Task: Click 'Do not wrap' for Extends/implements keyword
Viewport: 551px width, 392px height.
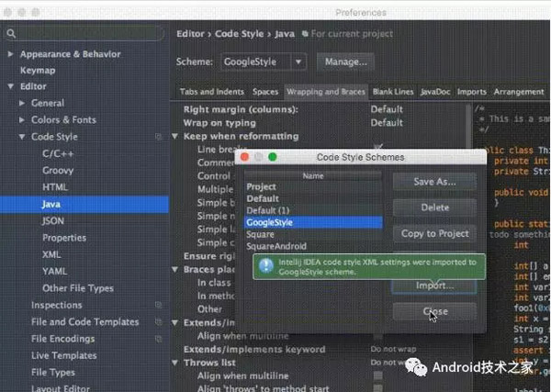Action: click(x=393, y=349)
